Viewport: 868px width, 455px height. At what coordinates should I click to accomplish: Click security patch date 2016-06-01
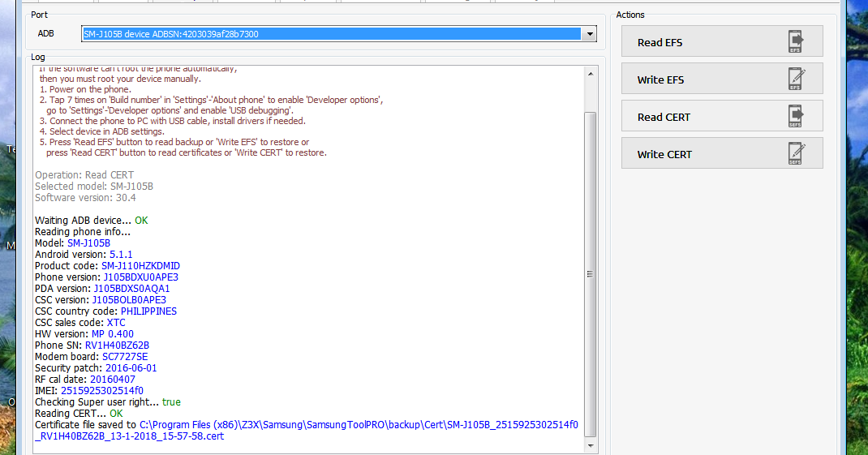pos(131,368)
